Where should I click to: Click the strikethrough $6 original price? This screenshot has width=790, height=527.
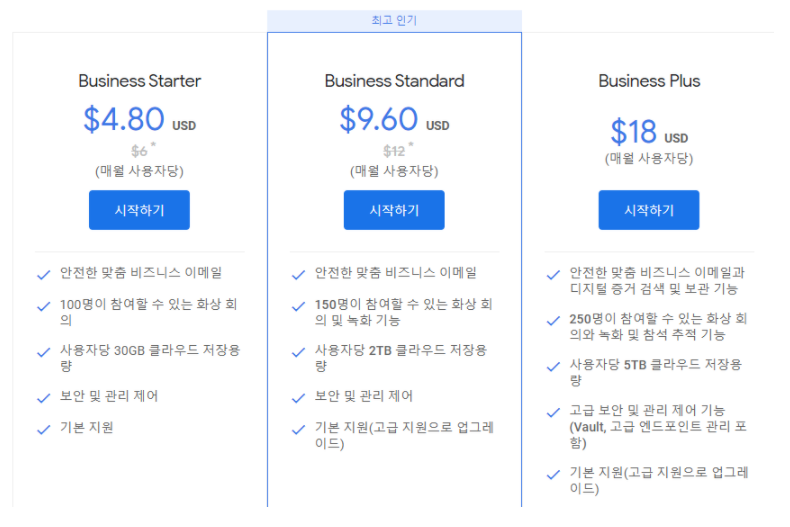coord(139,151)
